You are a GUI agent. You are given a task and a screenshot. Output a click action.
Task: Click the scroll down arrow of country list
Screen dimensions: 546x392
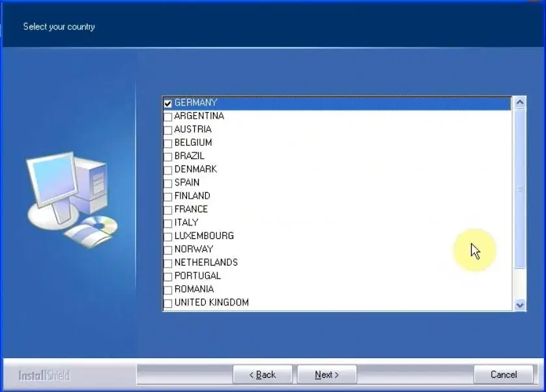point(520,305)
